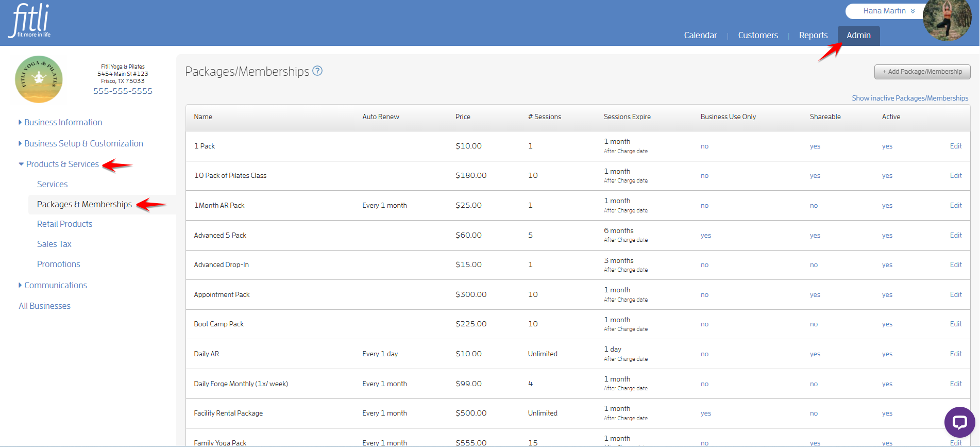Open All Businesses link
The height and width of the screenshot is (447, 980).
pyautogui.click(x=44, y=306)
